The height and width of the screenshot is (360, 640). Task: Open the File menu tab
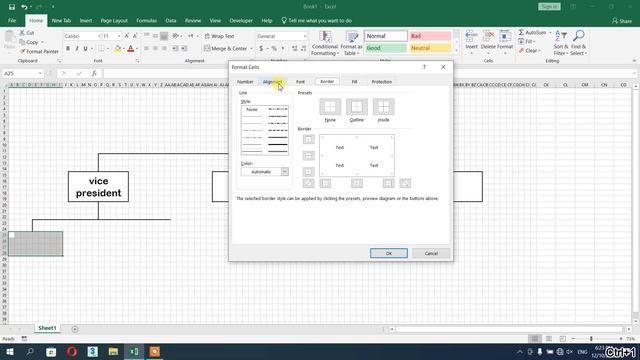coord(12,20)
